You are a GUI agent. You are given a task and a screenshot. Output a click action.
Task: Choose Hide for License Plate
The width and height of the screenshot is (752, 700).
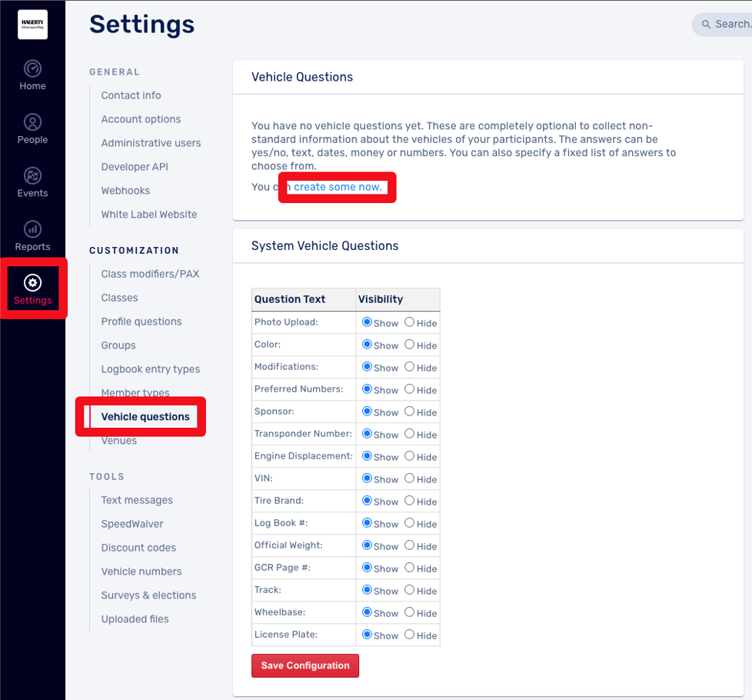point(410,635)
